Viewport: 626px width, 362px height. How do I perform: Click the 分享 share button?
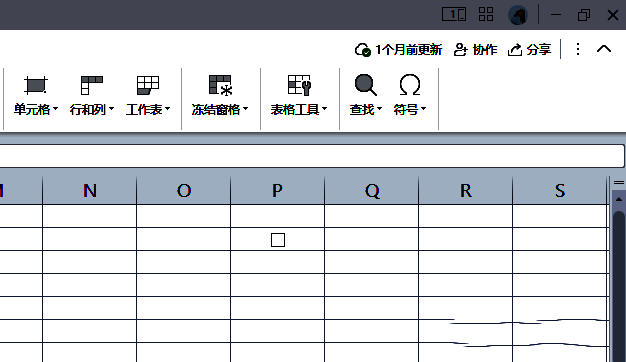529,50
